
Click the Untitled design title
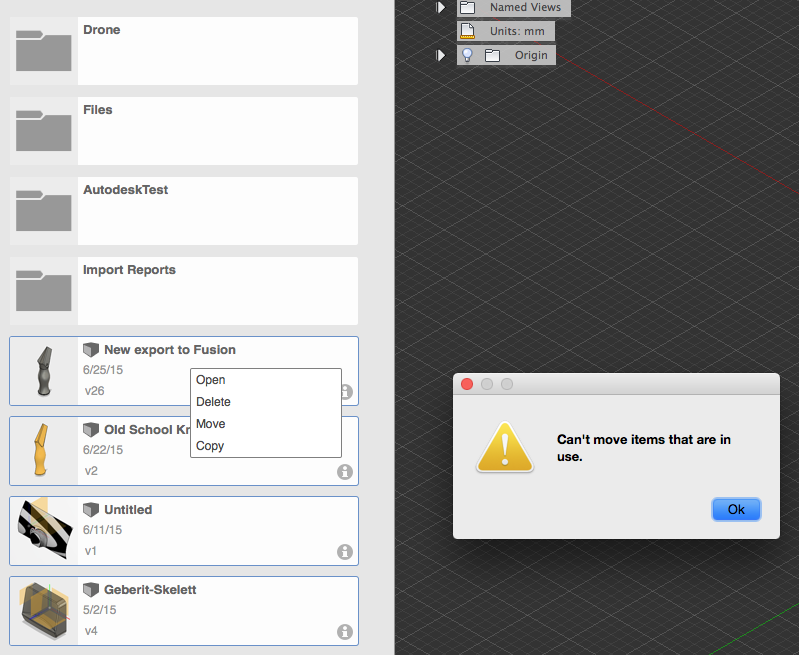pos(128,510)
